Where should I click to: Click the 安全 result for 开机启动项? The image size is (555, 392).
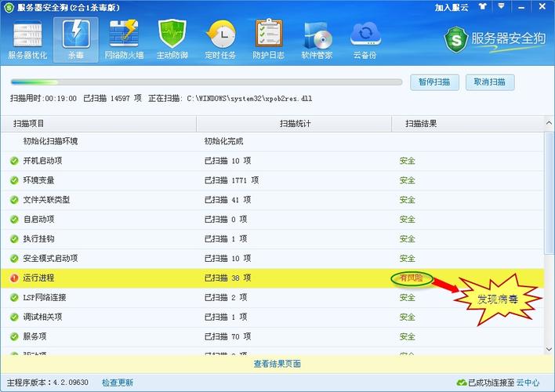click(407, 161)
